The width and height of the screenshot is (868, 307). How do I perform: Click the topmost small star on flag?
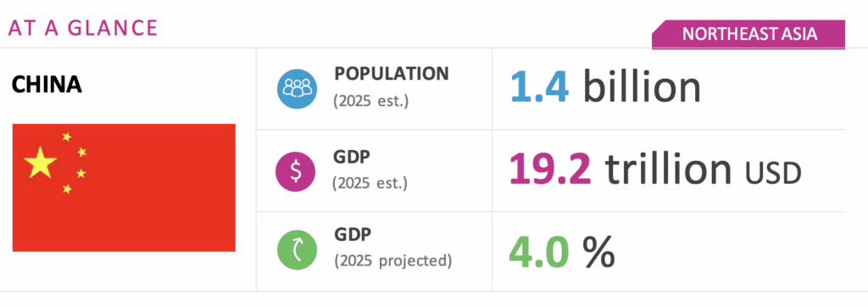pyautogui.click(x=67, y=137)
